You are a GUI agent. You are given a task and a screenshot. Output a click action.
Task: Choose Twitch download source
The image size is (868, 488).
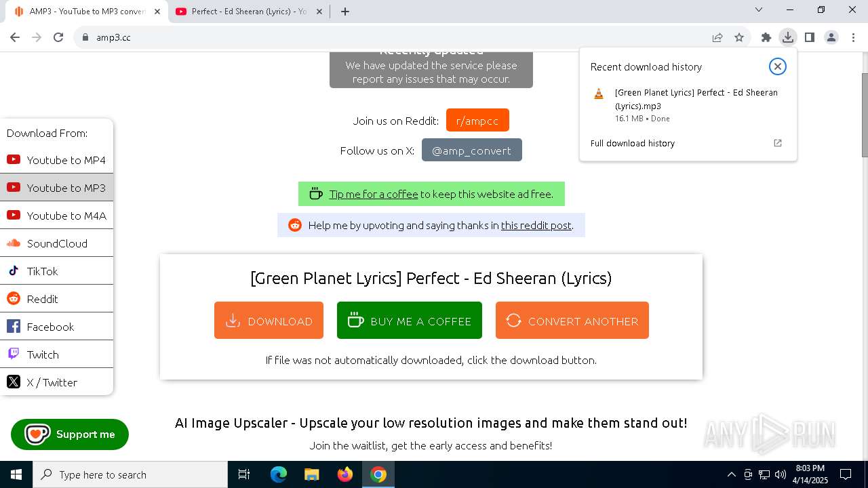[x=56, y=354]
